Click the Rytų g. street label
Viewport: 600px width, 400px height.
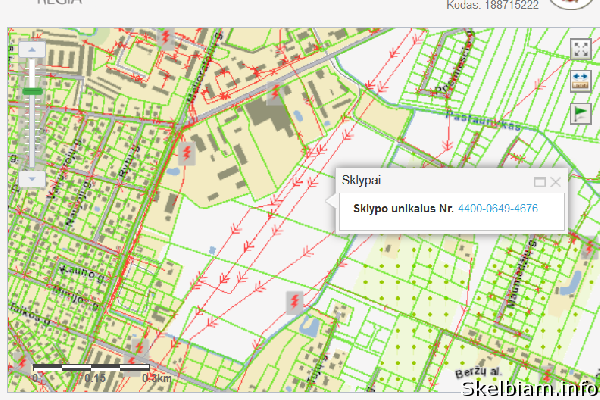click(x=130, y=162)
